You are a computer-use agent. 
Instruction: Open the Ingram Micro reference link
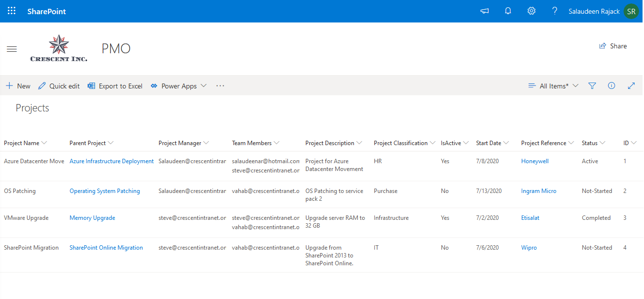point(539,191)
